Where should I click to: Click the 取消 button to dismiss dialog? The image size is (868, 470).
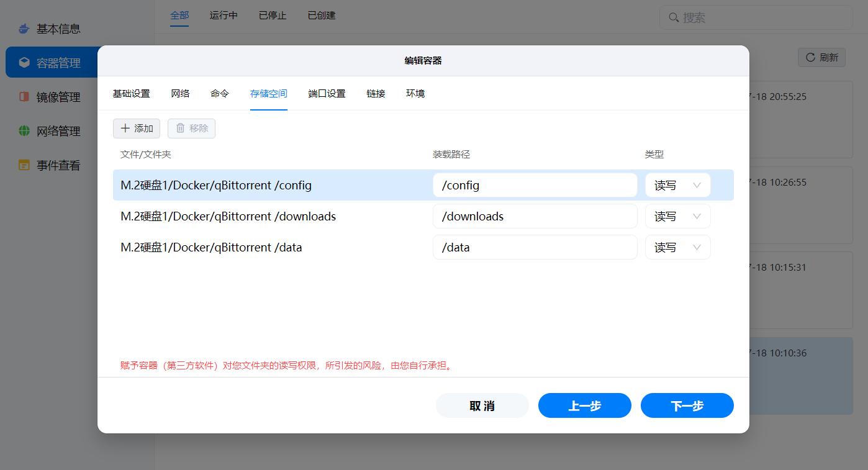point(482,405)
